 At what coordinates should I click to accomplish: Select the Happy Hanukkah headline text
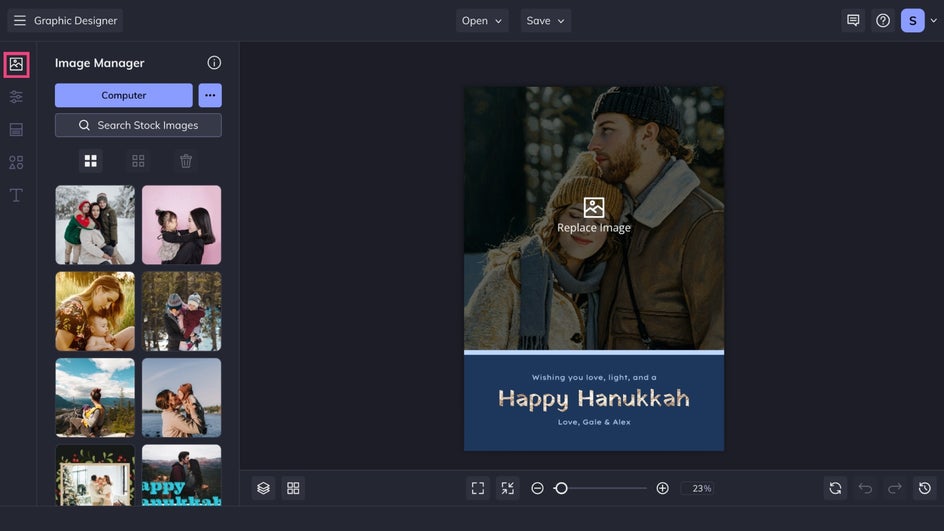tap(594, 399)
